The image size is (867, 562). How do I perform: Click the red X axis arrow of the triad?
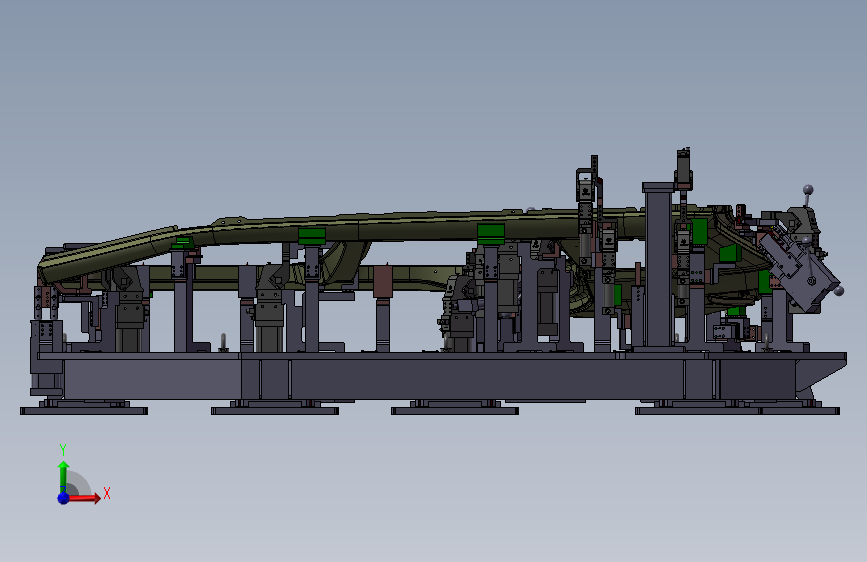click(x=84, y=498)
